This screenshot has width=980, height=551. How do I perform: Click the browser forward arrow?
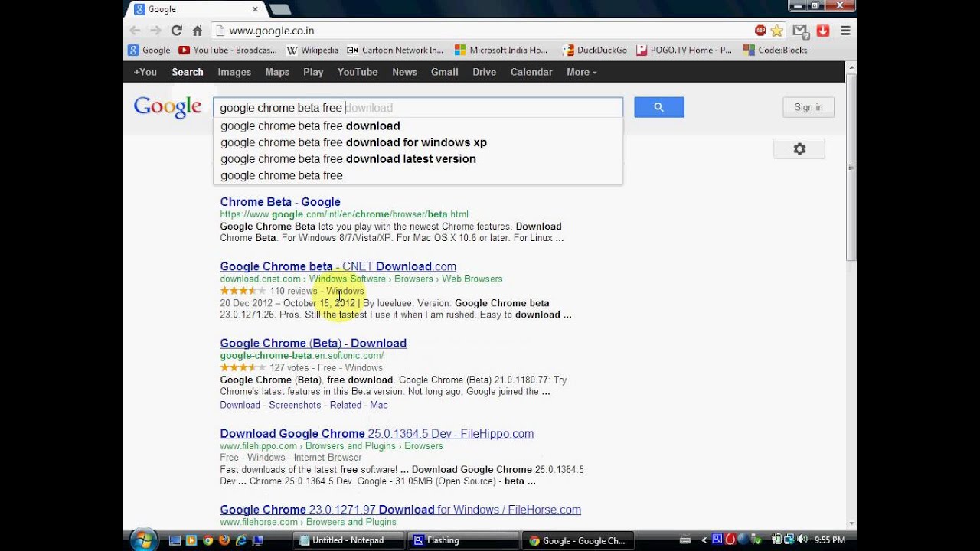[x=156, y=31]
